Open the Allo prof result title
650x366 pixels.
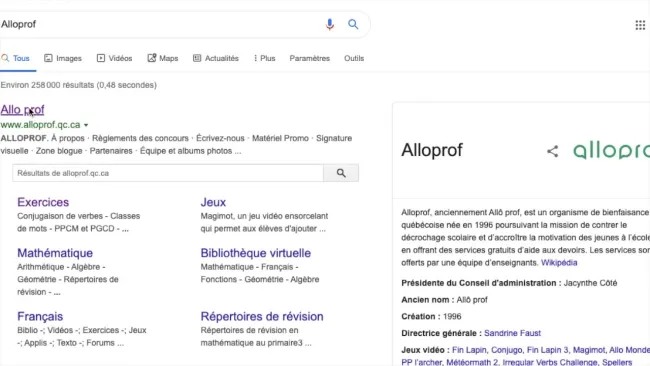[x=22, y=110]
